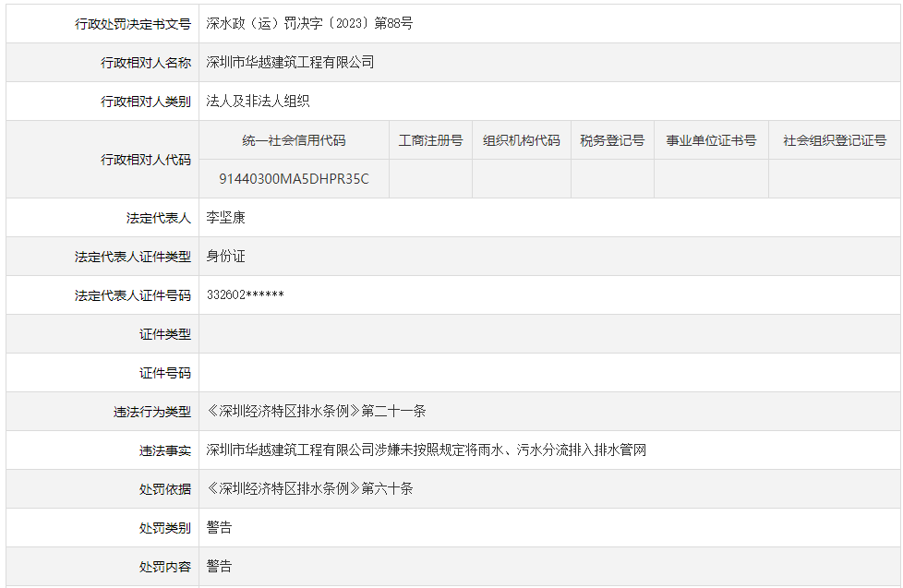Image resolution: width=903 pixels, height=588 pixels.
Task: Click the 行政处罚决定书文号 label
Action: click(132, 24)
